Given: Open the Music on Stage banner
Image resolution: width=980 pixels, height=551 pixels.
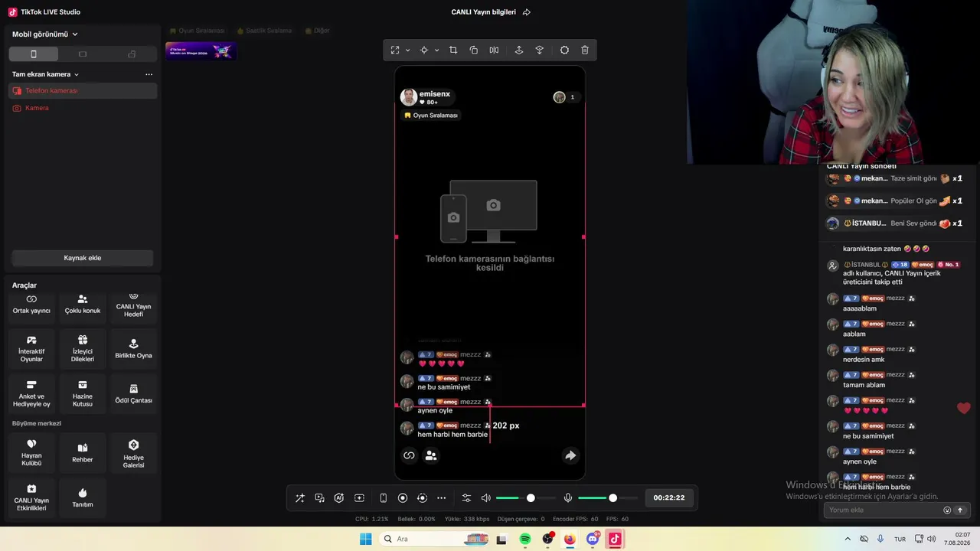Looking at the screenshot, I should click(x=201, y=51).
